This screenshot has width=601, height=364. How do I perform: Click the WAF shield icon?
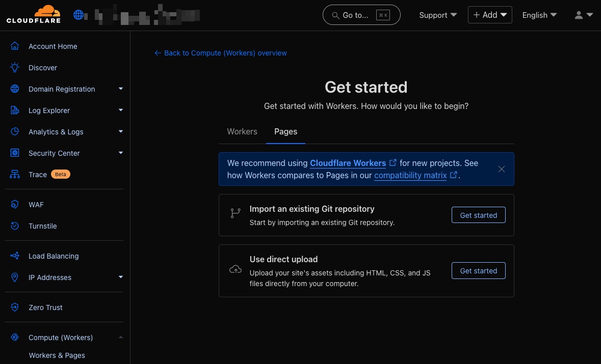15,204
